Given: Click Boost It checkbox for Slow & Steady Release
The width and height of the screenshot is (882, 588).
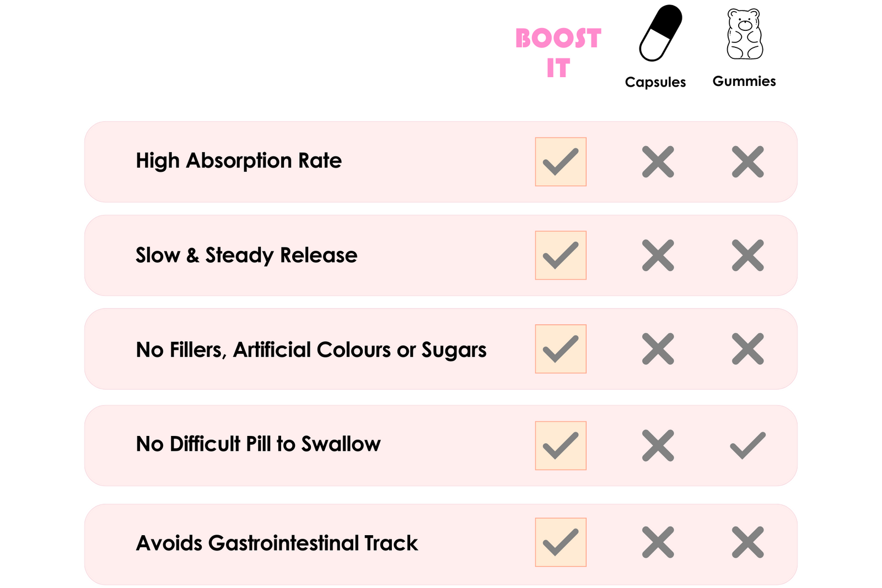Looking at the screenshot, I should (x=561, y=256).
